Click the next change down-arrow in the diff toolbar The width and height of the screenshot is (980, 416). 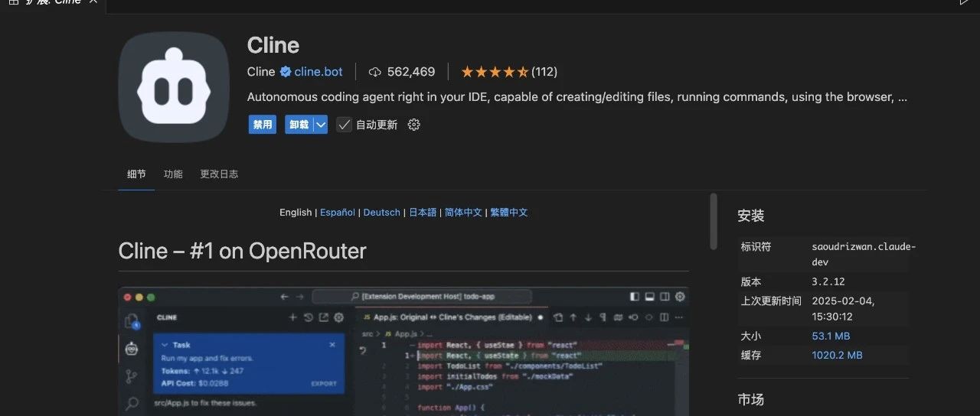(x=588, y=317)
